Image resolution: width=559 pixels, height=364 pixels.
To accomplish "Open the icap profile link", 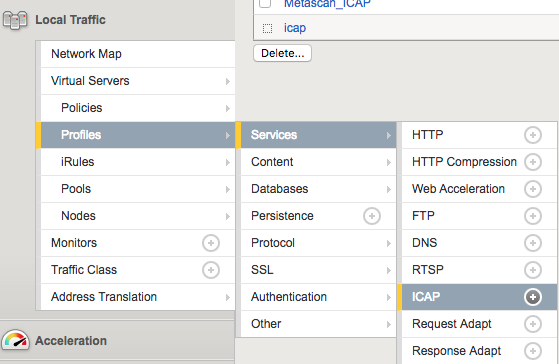I will click(x=295, y=28).
